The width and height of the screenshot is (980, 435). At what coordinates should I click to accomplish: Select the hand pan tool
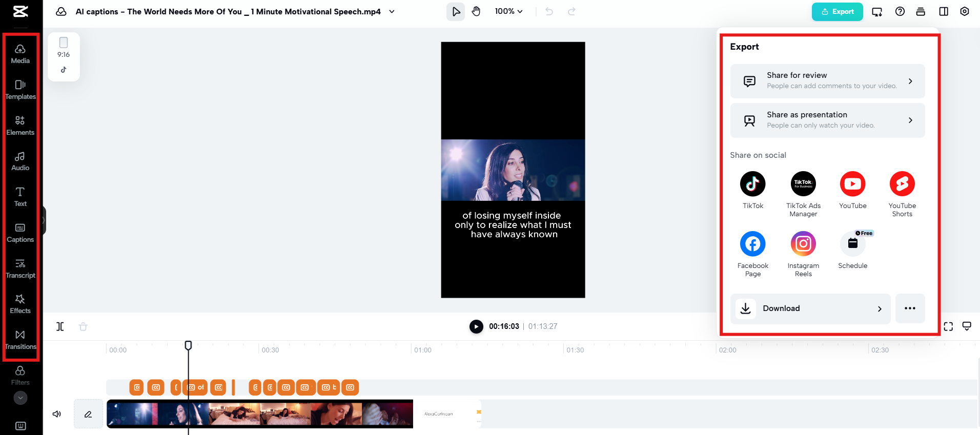[x=476, y=11]
